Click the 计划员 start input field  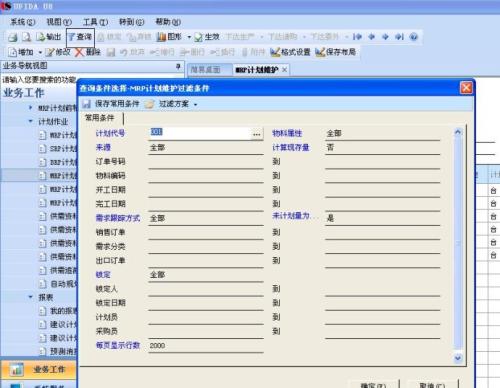tap(206, 317)
